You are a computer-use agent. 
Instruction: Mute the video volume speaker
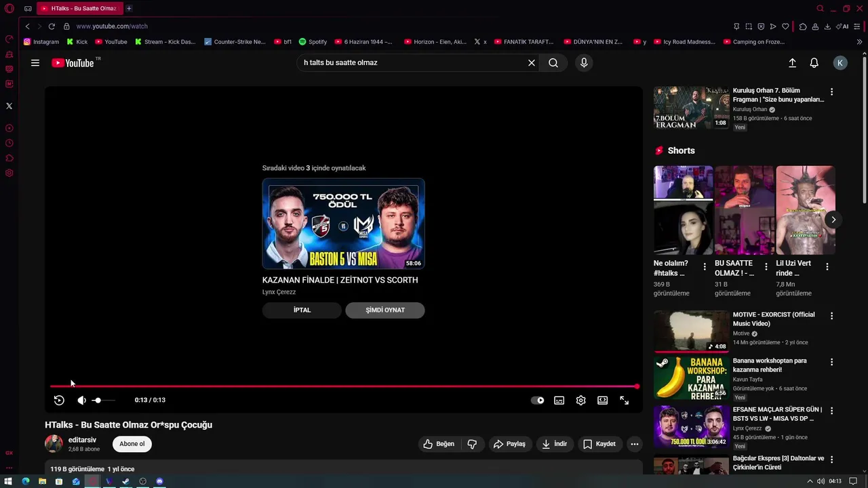point(81,401)
